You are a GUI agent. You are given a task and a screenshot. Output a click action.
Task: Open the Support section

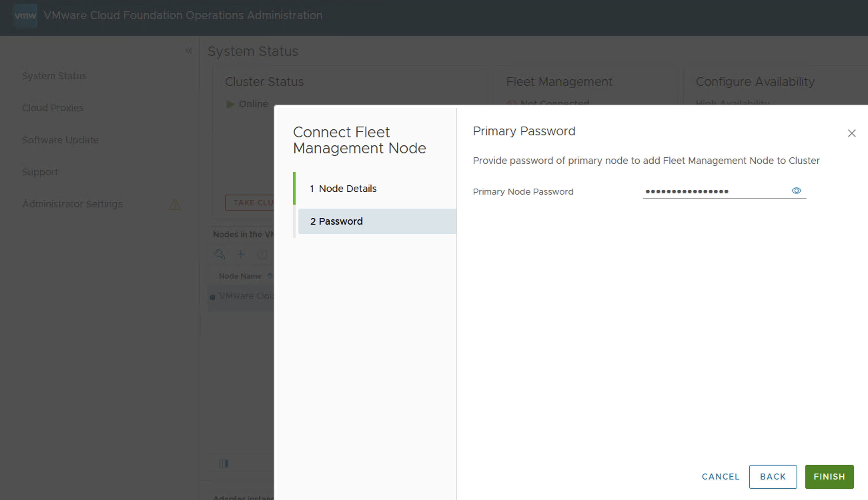[40, 172]
